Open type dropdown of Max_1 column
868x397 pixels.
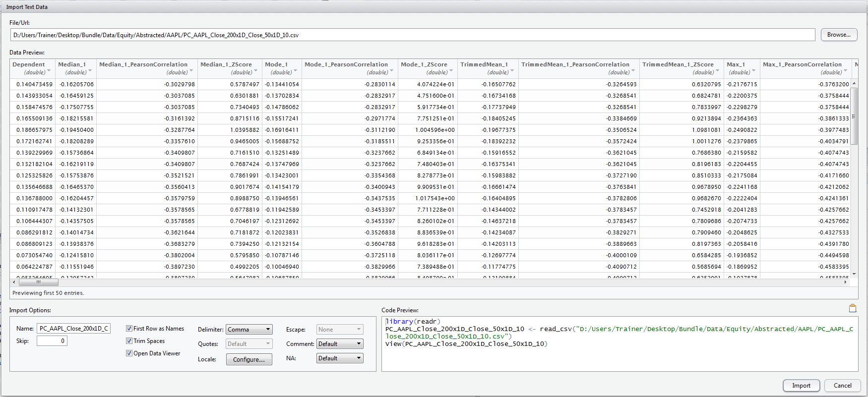(753, 71)
